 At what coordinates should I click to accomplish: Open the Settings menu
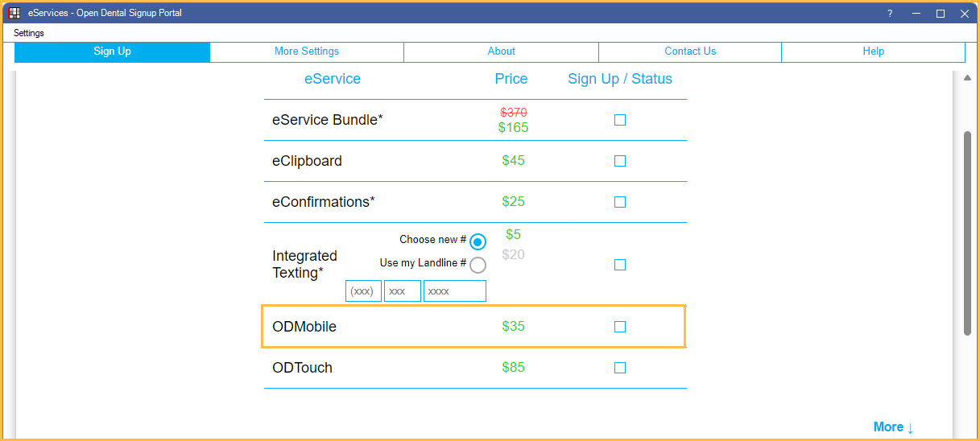[29, 33]
